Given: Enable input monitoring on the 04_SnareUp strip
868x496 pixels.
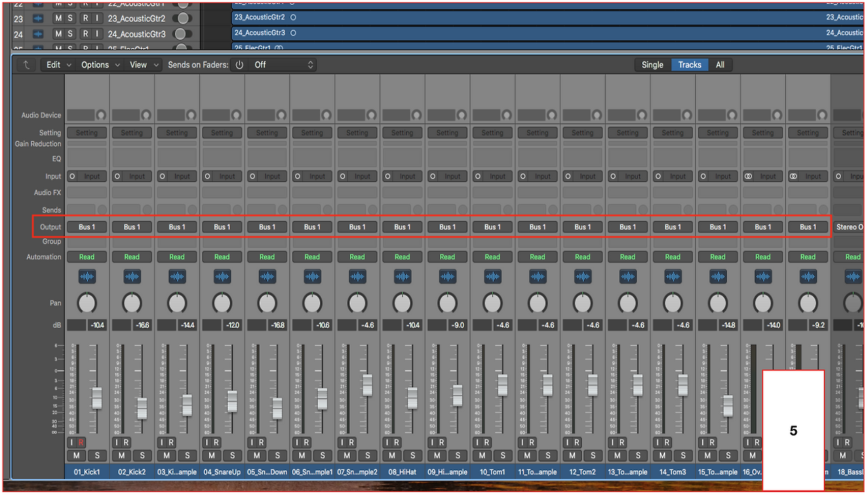Looking at the screenshot, I should [207, 442].
